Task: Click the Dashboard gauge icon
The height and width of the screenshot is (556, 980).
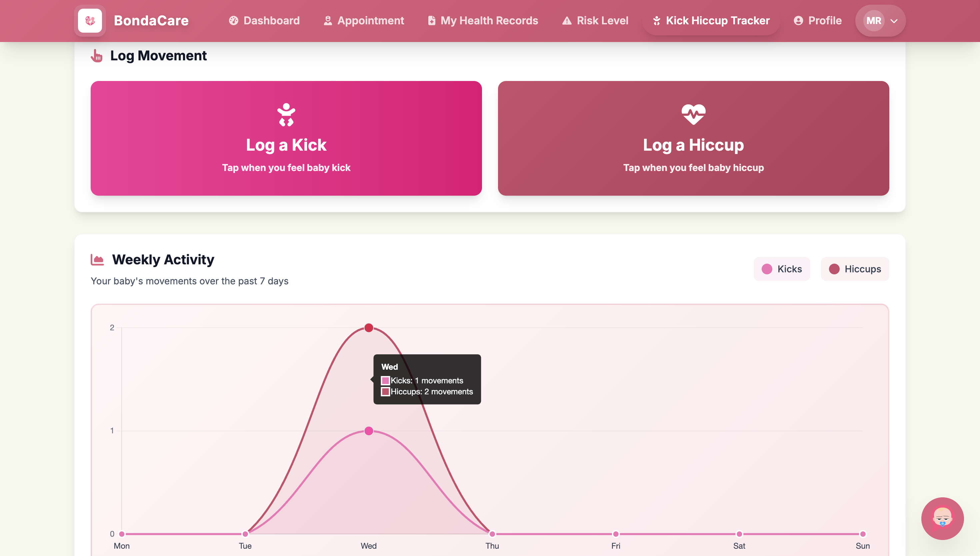Action: pyautogui.click(x=233, y=21)
